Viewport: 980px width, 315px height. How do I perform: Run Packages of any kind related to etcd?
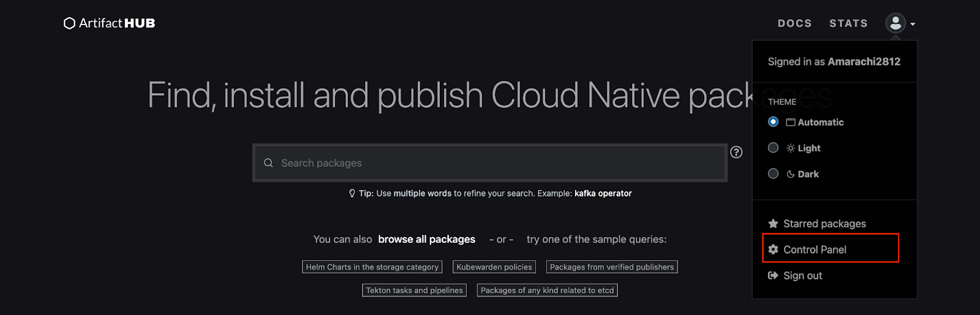(547, 290)
